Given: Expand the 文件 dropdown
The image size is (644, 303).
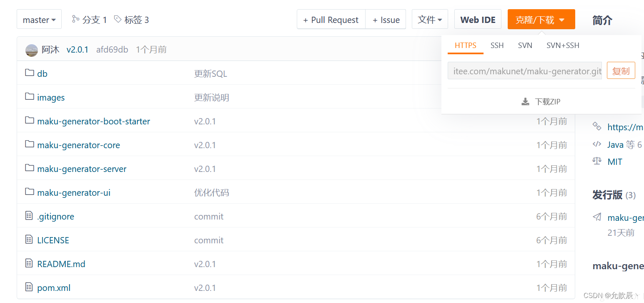Looking at the screenshot, I should coord(430,19).
